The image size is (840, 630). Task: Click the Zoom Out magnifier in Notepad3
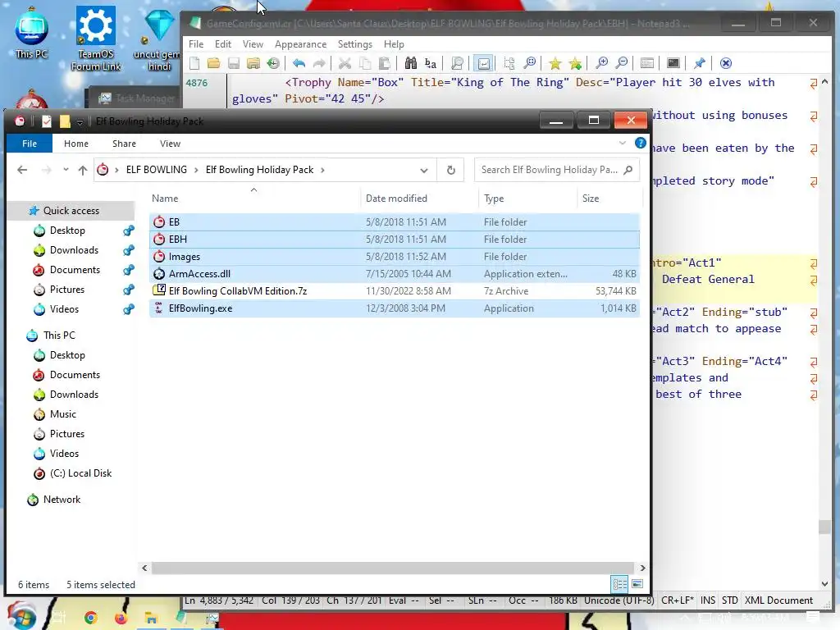click(x=622, y=63)
